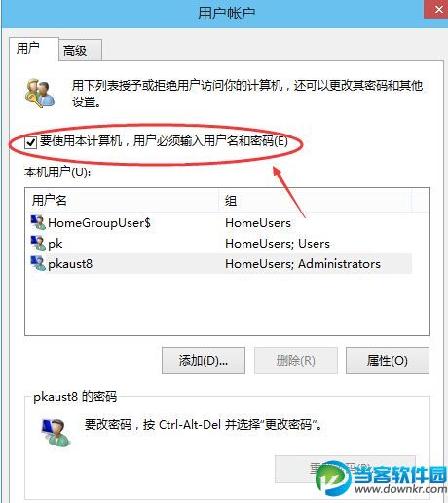
Task: Select the pk user name entry
Action: (x=56, y=244)
